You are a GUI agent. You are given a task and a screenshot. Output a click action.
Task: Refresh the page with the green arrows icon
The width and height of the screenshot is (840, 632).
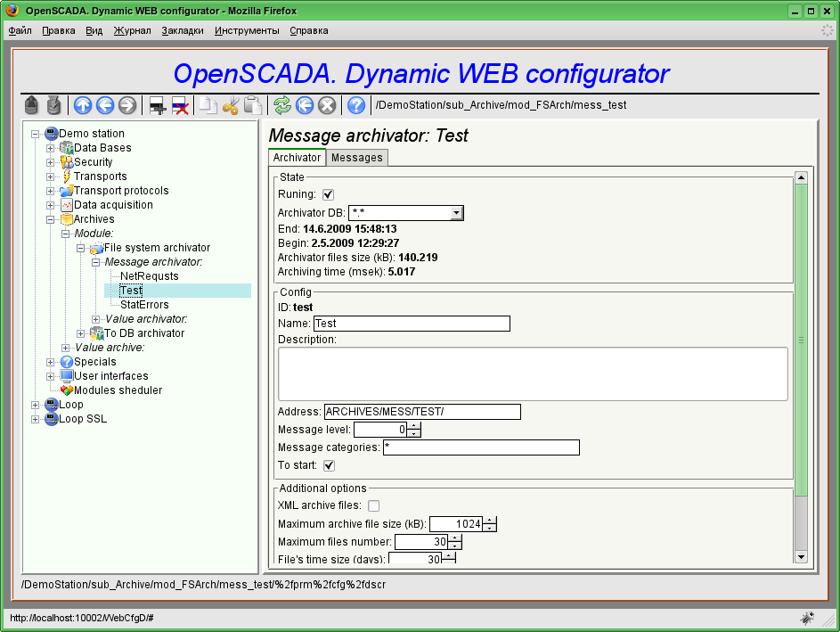click(x=281, y=105)
